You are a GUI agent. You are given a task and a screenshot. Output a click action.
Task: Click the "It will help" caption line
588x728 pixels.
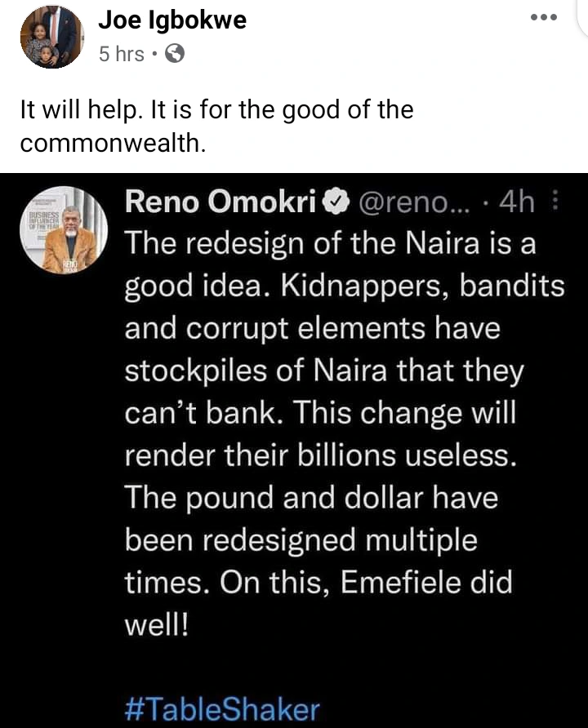pyautogui.click(x=216, y=110)
